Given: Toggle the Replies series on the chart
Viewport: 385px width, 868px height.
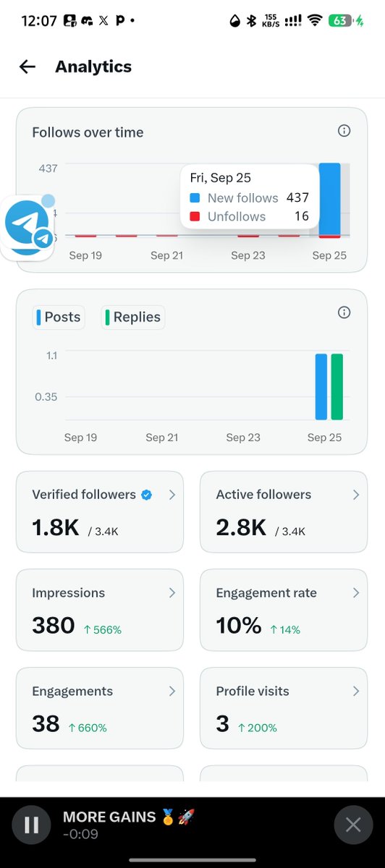Looking at the screenshot, I should (x=133, y=317).
